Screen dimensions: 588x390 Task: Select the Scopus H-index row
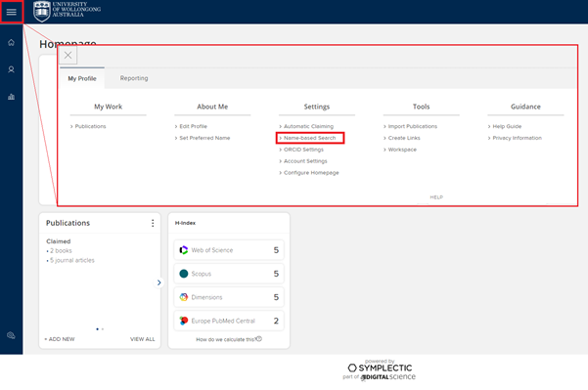click(229, 274)
